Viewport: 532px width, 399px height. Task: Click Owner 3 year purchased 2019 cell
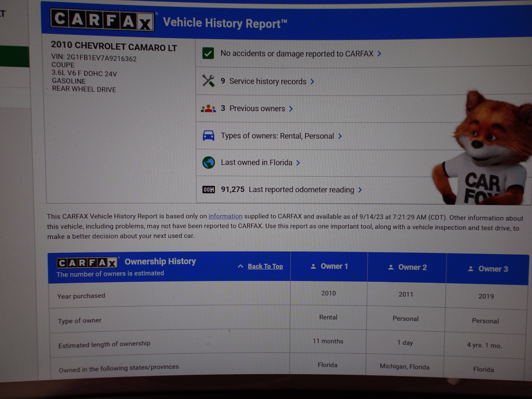486,296
